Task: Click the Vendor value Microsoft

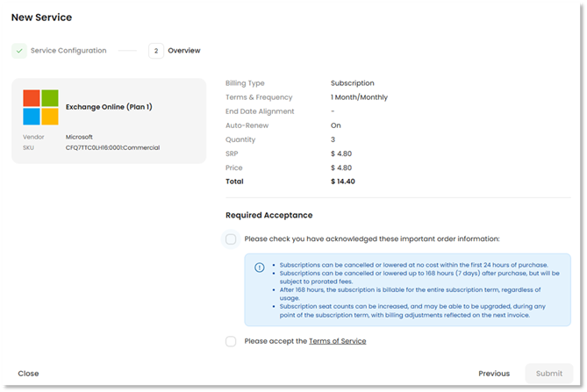Action: (x=79, y=137)
